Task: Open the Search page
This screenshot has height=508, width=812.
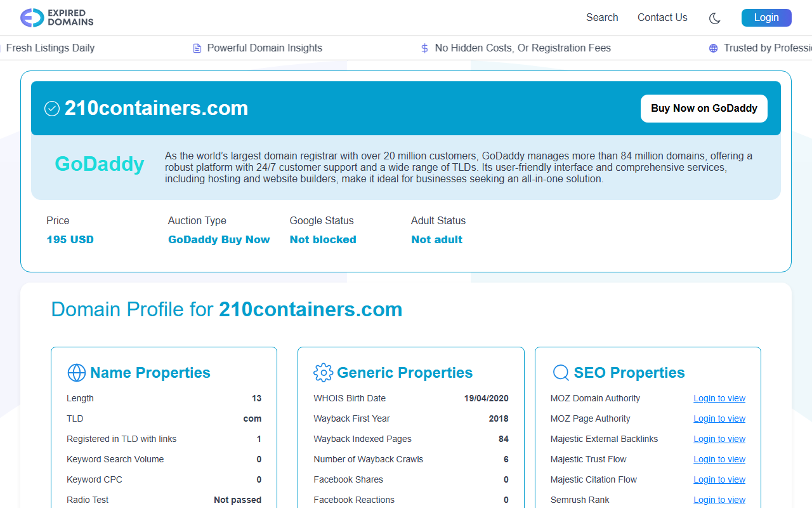Action: pos(602,18)
